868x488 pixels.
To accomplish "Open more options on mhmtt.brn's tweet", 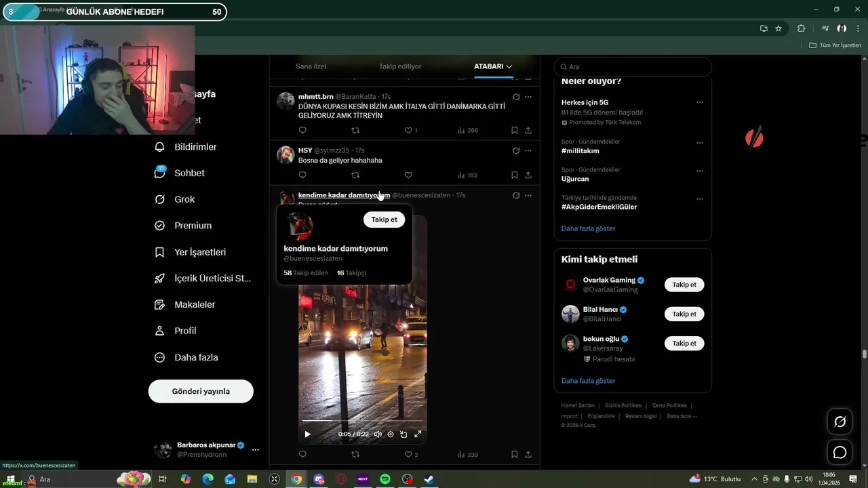I will coord(528,97).
